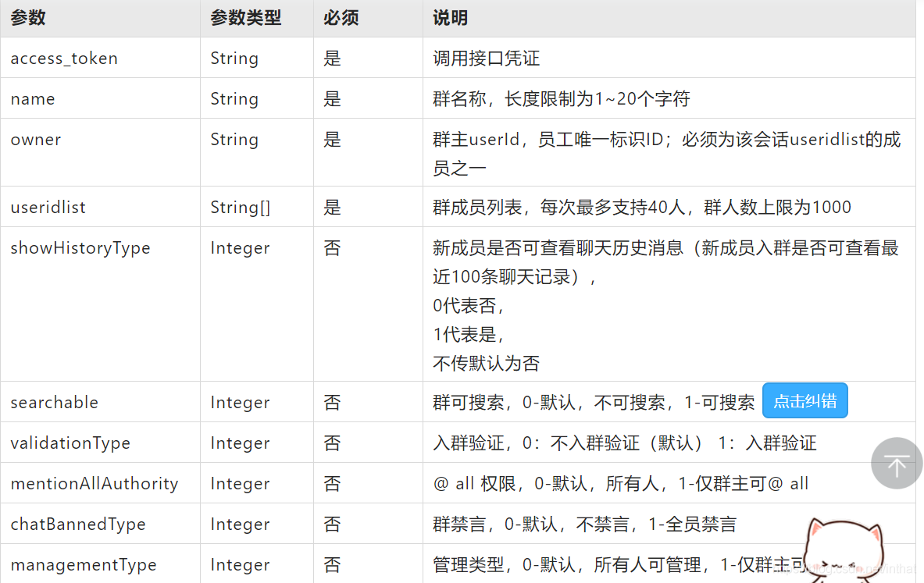The height and width of the screenshot is (583, 924).
Task: Click the scroll-to-top arrow button
Action: click(897, 464)
